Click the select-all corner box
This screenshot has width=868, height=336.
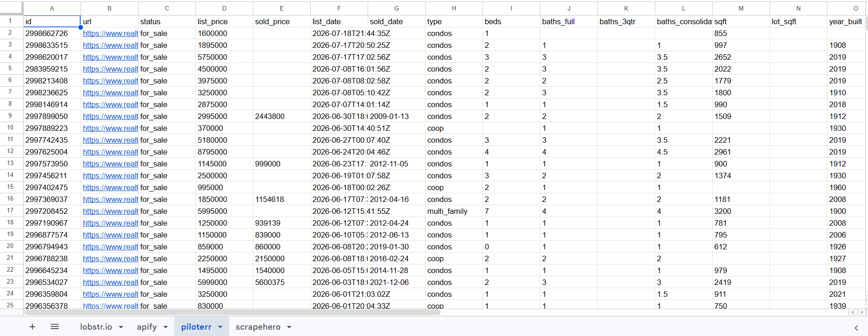pos(11,8)
